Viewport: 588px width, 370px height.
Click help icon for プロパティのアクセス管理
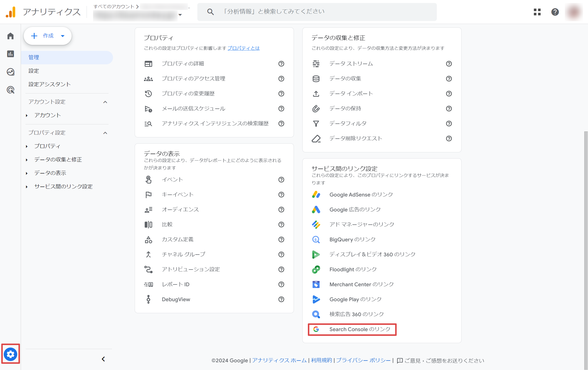coord(281,79)
